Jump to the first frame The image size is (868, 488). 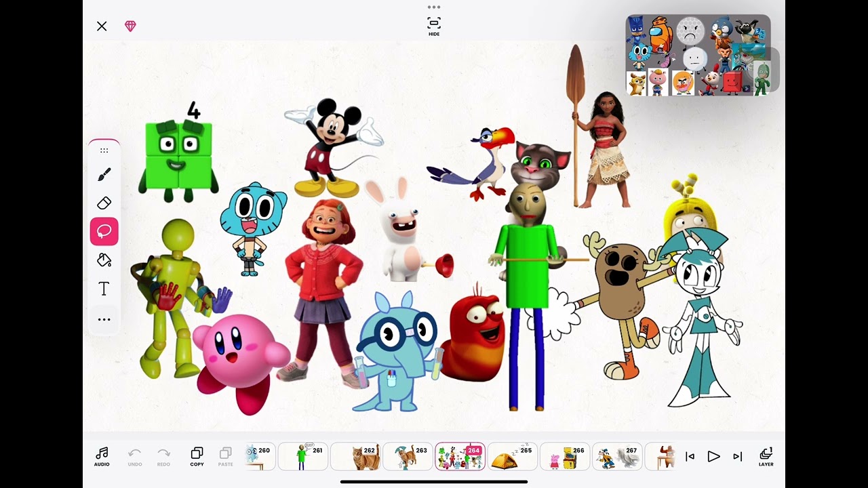[690, 457]
